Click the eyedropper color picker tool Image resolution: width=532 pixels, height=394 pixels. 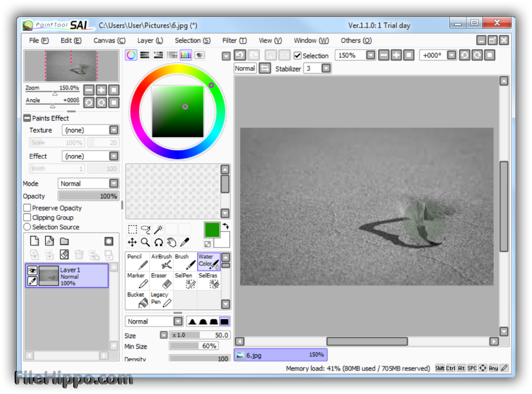[184, 242]
